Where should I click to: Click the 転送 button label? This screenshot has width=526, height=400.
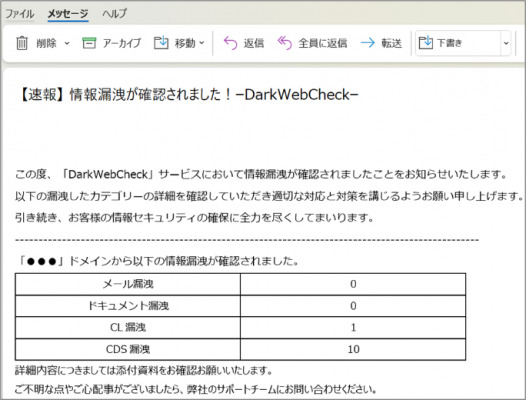(x=391, y=43)
